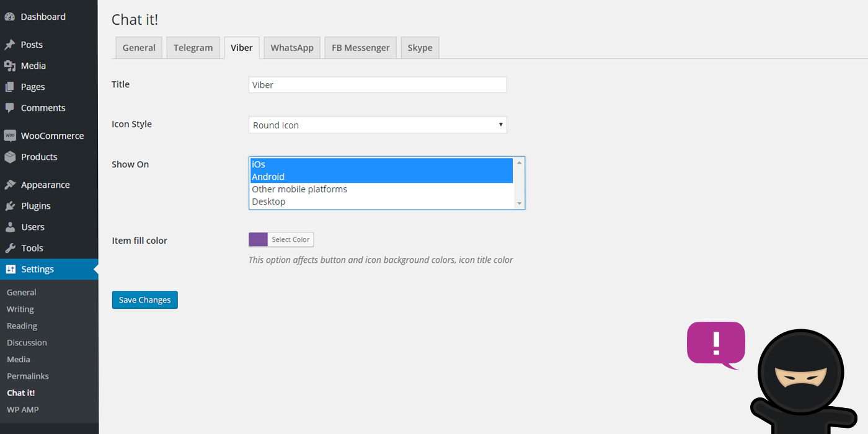
Task: Click the Media icon in sidebar
Action: tap(10, 66)
